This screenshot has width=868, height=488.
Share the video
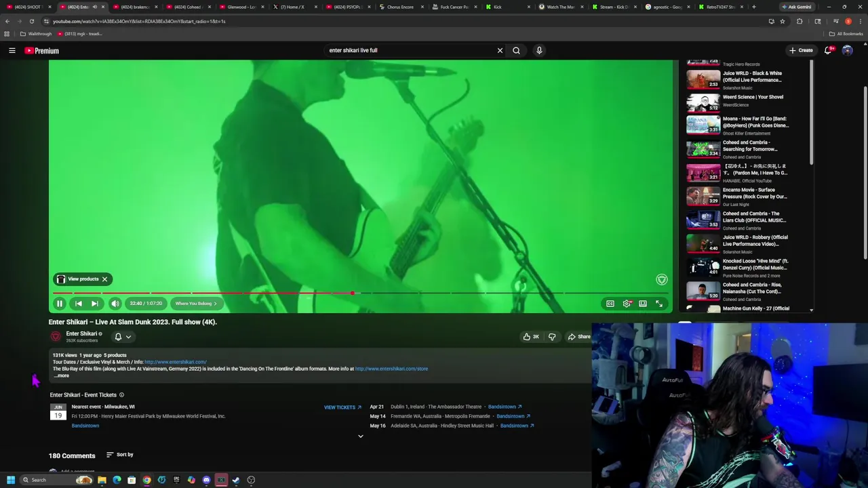[579, 337]
